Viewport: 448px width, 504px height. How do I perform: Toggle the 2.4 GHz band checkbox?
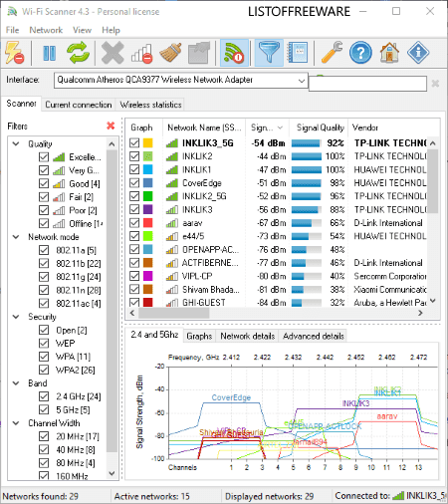pos(44,396)
